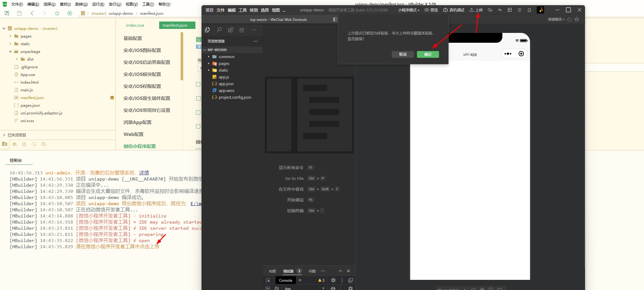The width and height of the screenshot is (644, 290).
Task: Open the top context dropdown in console
Action: (304, 288)
